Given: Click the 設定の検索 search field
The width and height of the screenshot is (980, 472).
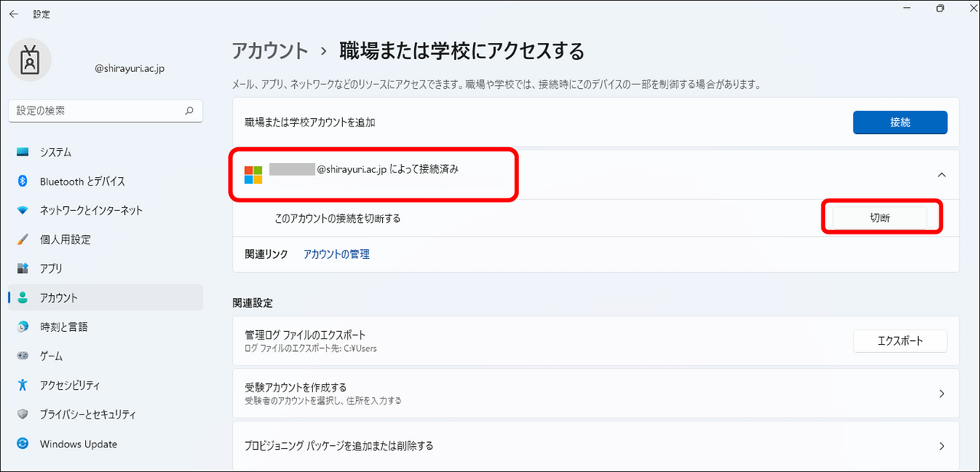Looking at the screenshot, I should pos(96,110).
